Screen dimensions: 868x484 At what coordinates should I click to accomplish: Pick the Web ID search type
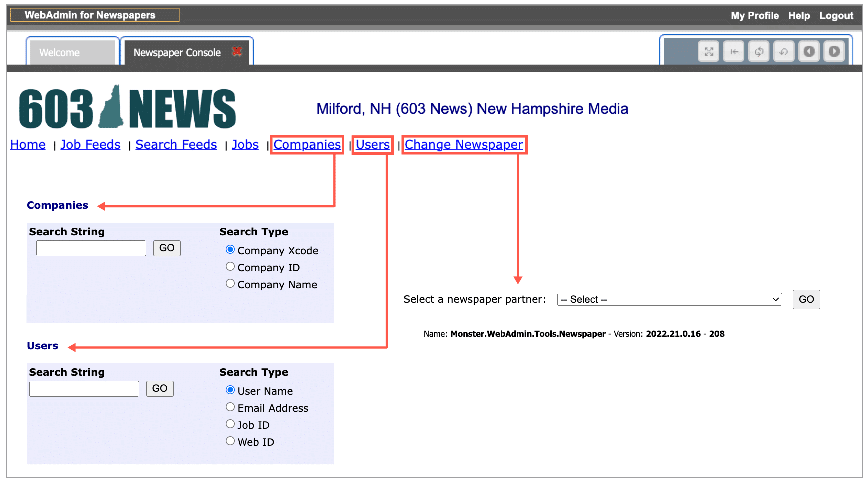[230, 441]
